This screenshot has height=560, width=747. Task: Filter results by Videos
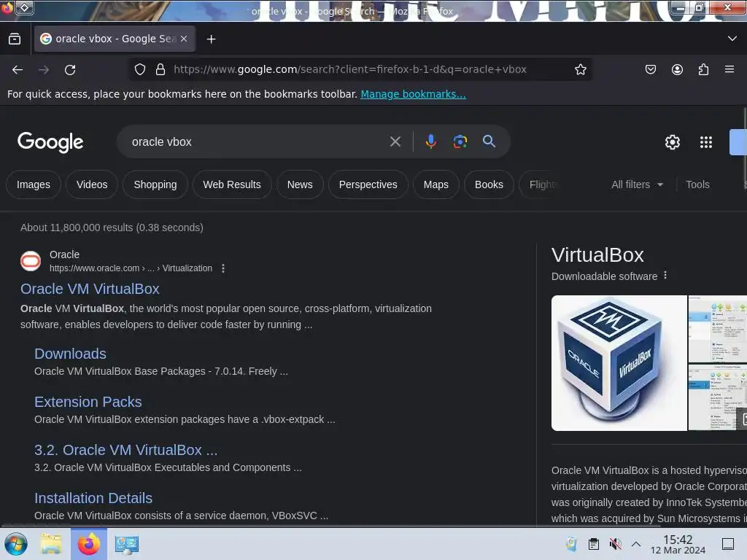(x=92, y=184)
